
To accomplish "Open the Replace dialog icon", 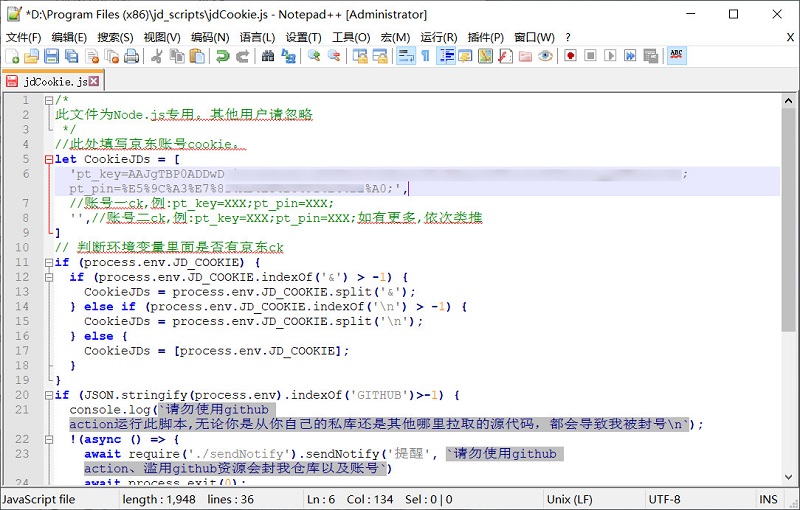I will 288,56.
